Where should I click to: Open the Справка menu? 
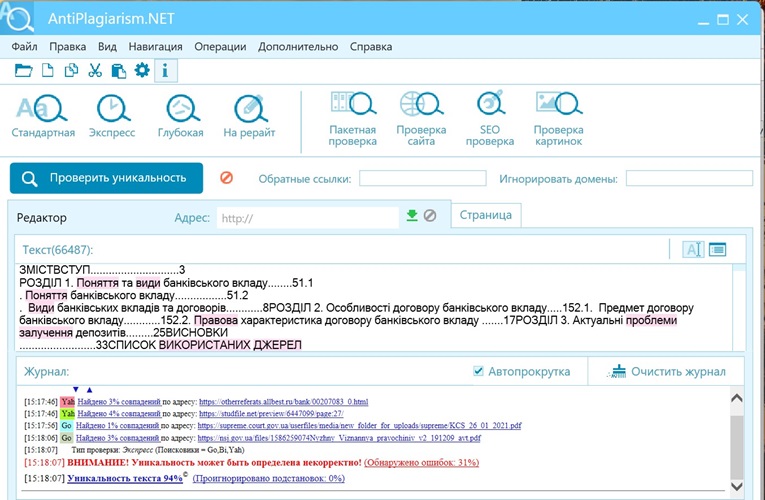coord(371,46)
